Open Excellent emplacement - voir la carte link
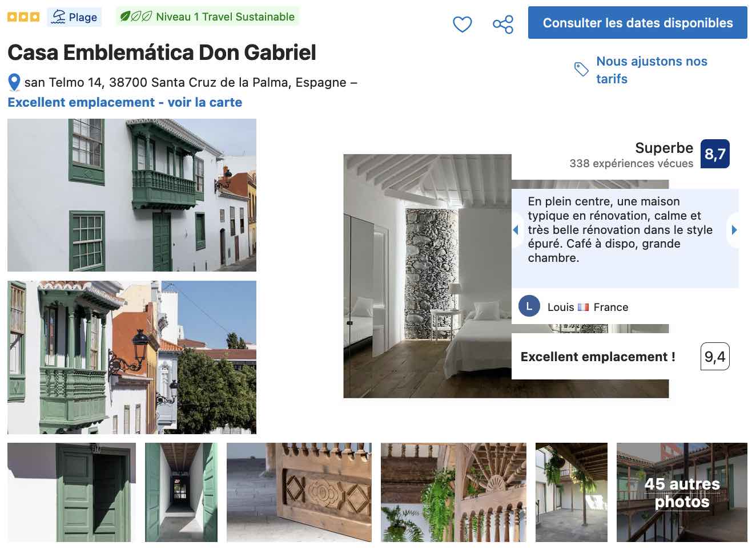Image resolution: width=756 pixels, height=550 pixels. (x=125, y=102)
